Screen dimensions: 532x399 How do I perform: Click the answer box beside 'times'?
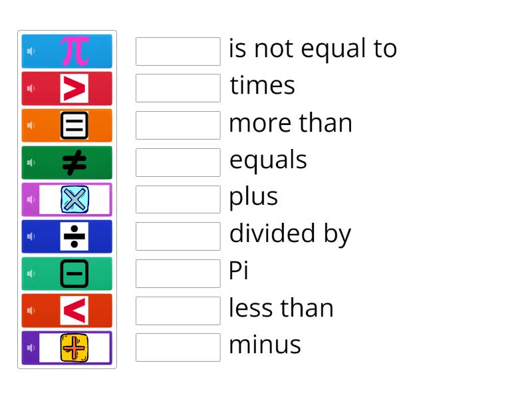(x=178, y=88)
